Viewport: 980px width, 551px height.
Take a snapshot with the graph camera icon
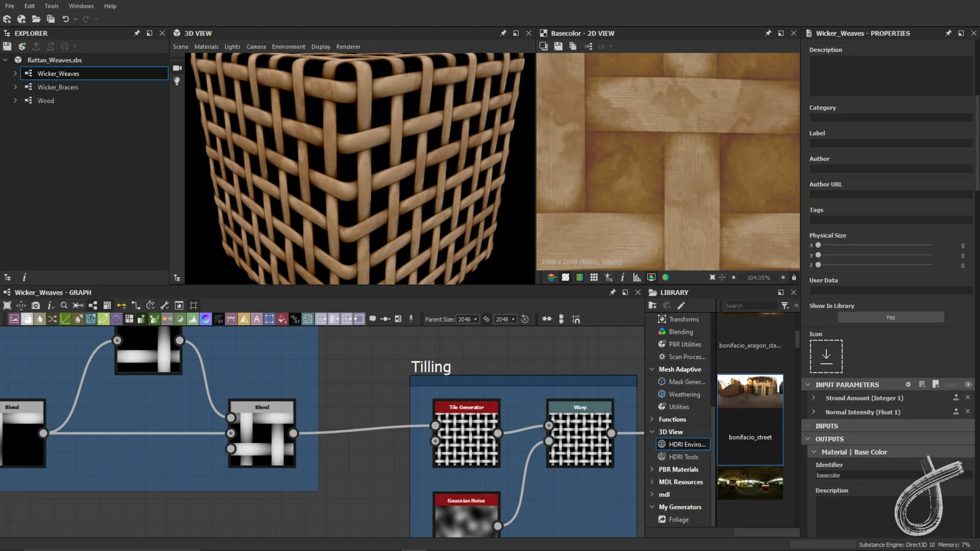pos(34,305)
